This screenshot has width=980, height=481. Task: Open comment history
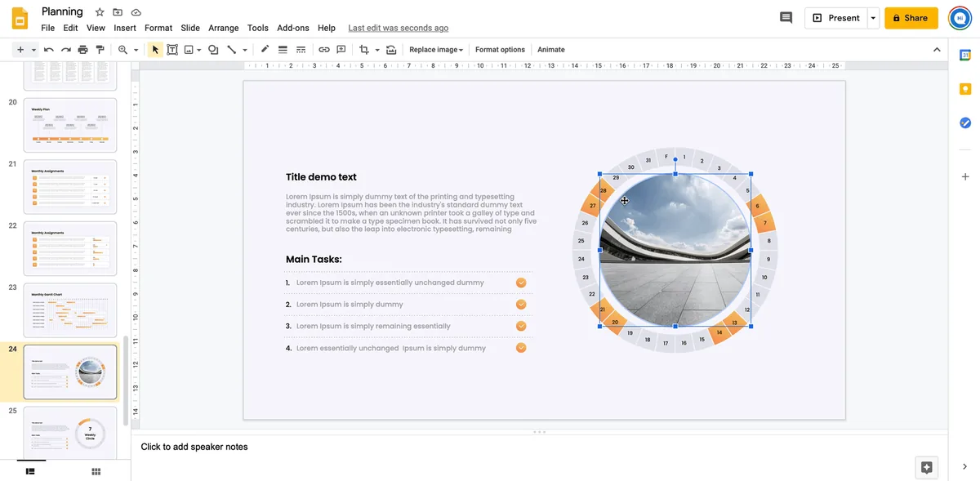786,18
